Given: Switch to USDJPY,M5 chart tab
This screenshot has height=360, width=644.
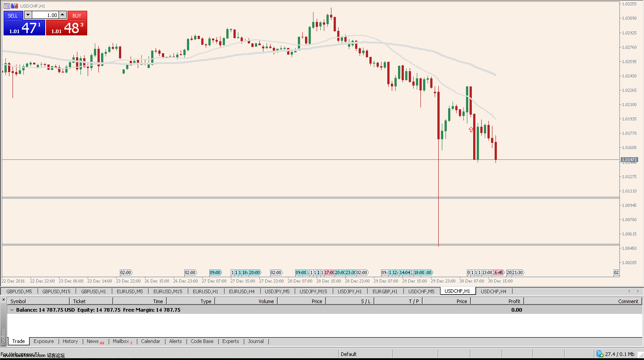Looking at the screenshot, I should (x=277, y=291).
